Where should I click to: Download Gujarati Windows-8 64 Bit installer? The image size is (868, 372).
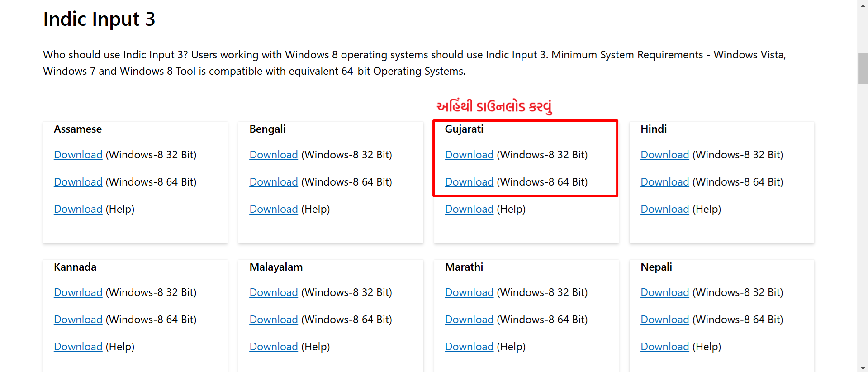469,182
